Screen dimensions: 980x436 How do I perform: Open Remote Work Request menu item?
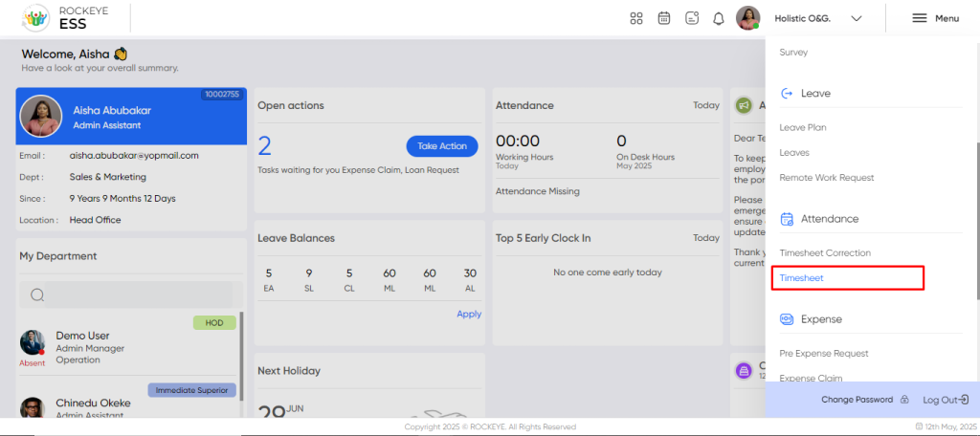tap(827, 178)
